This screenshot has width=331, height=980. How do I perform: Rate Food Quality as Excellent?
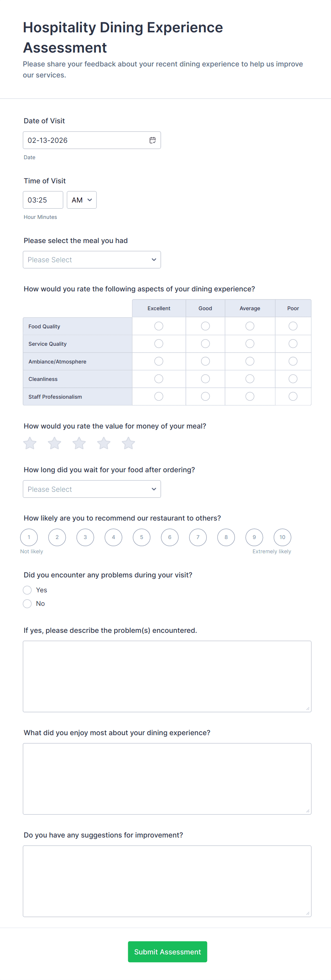pyautogui.click(x=159, y=326)
